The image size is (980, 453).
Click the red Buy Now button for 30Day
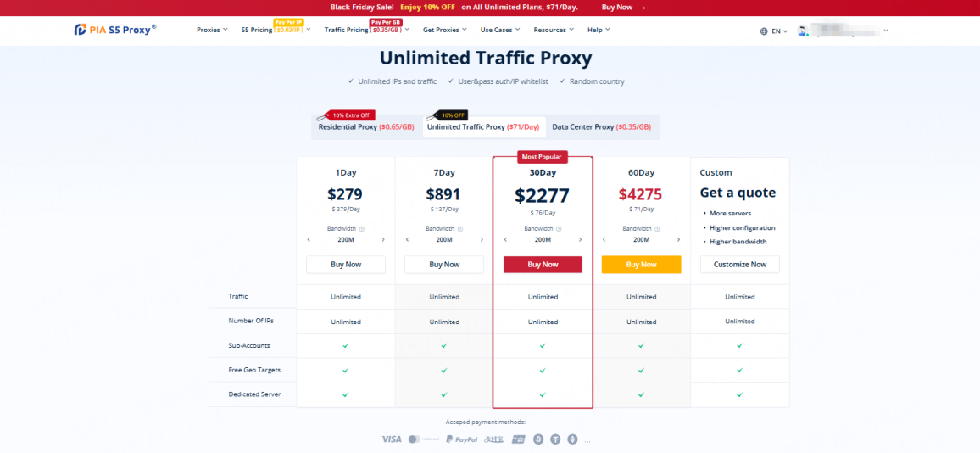tap(543, 265)
